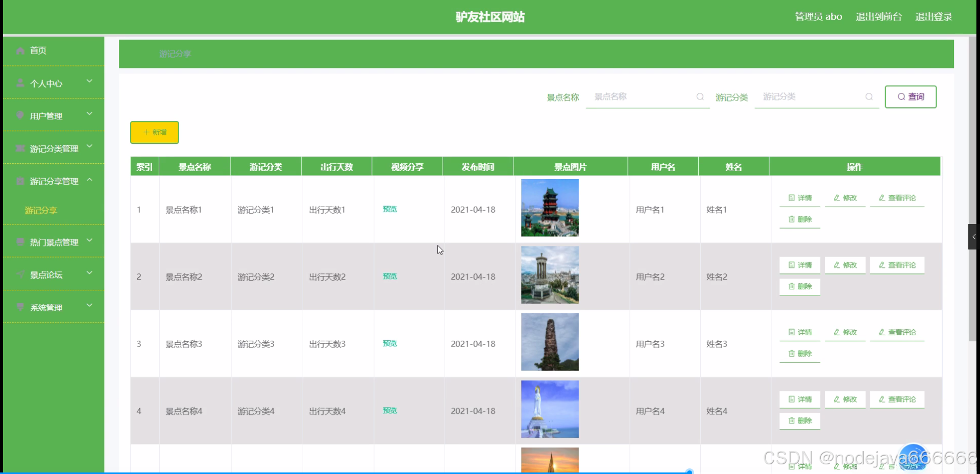Click 管理员 abo in the header

(x=818, y=17)
